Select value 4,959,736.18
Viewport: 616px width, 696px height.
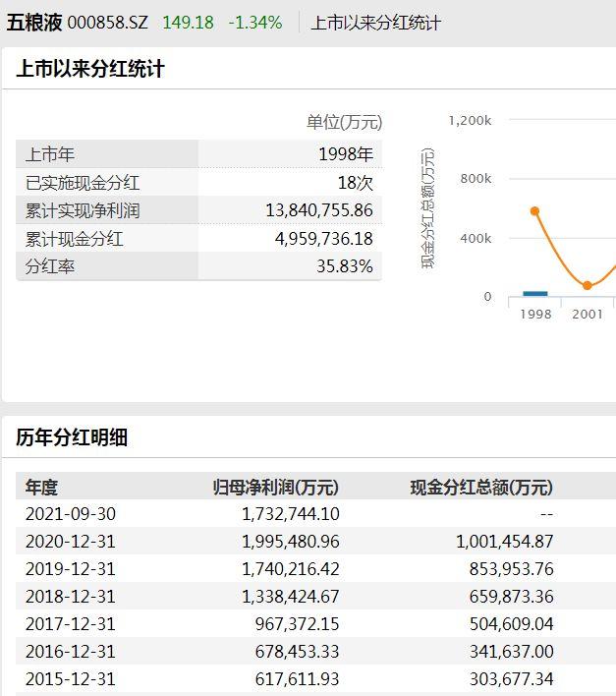click(x=324, y=239)
